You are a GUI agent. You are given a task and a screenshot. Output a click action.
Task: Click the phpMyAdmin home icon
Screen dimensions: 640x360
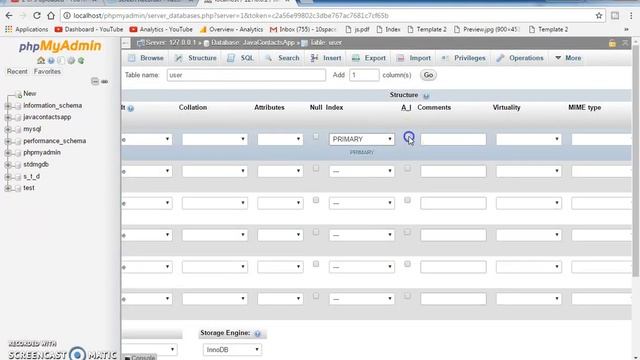point(41,60)
